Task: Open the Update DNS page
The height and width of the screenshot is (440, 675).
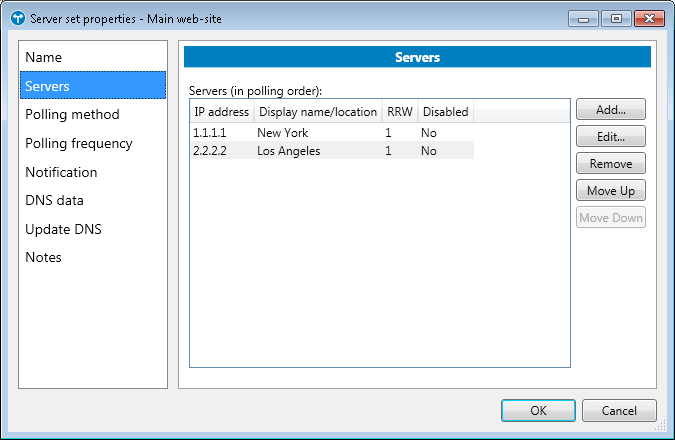Action: (x=63, y=229)
